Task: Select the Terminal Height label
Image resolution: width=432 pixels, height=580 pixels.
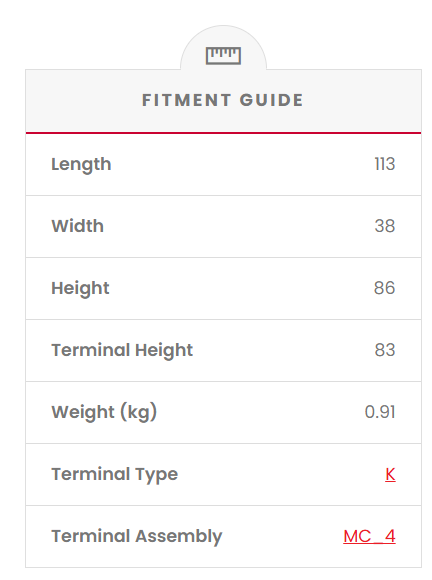Action: click(122, 351)
